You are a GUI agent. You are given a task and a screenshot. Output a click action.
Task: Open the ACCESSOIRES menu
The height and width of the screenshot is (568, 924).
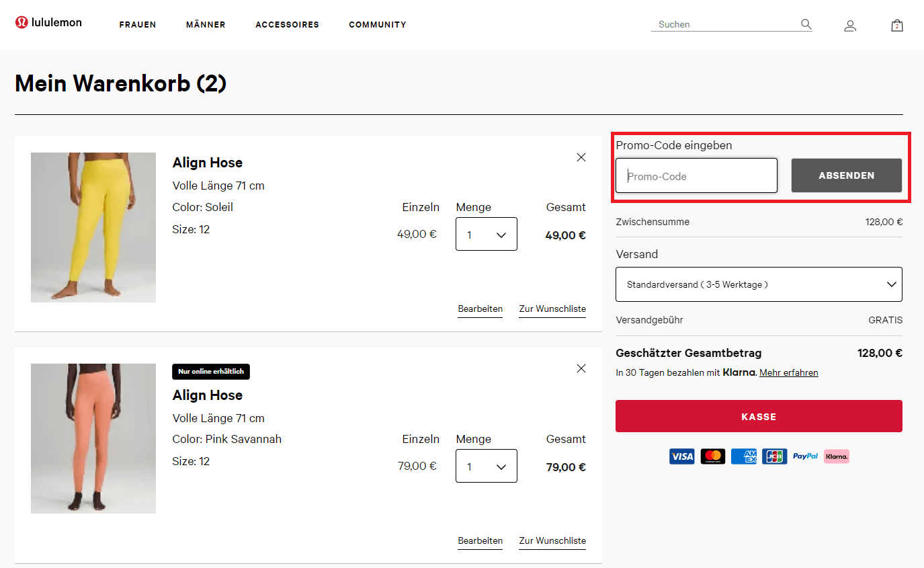tap(287, 25)
